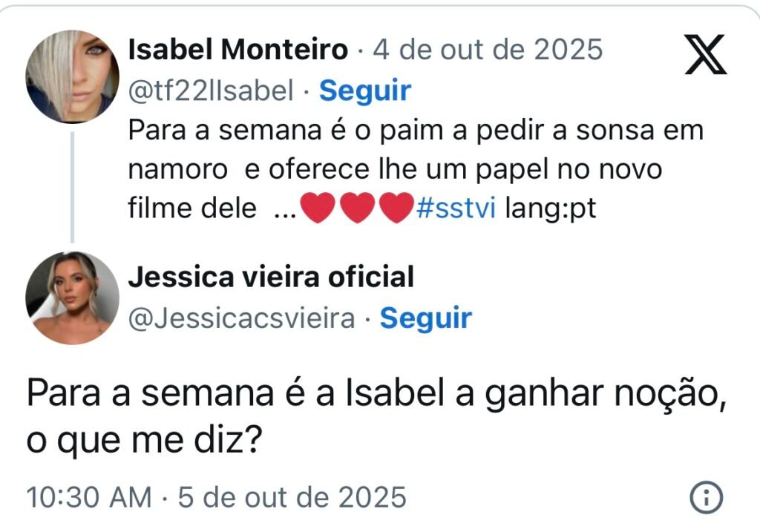This screenshot has width=760, height=532.
Task: Click the middle red heart emoji
Action: point(356,210)
